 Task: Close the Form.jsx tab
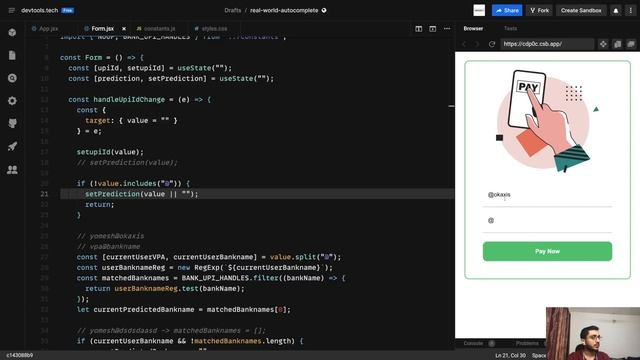(x=124, y=29)
